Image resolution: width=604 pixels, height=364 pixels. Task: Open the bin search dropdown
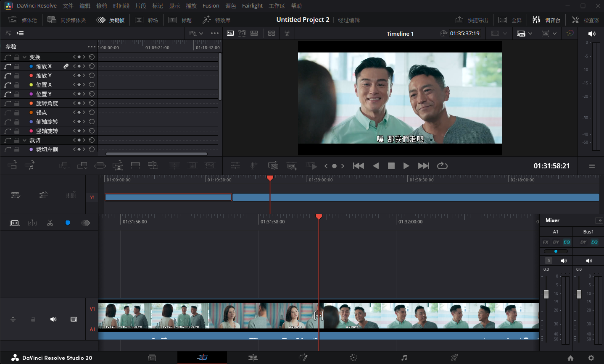coord(196,33)
